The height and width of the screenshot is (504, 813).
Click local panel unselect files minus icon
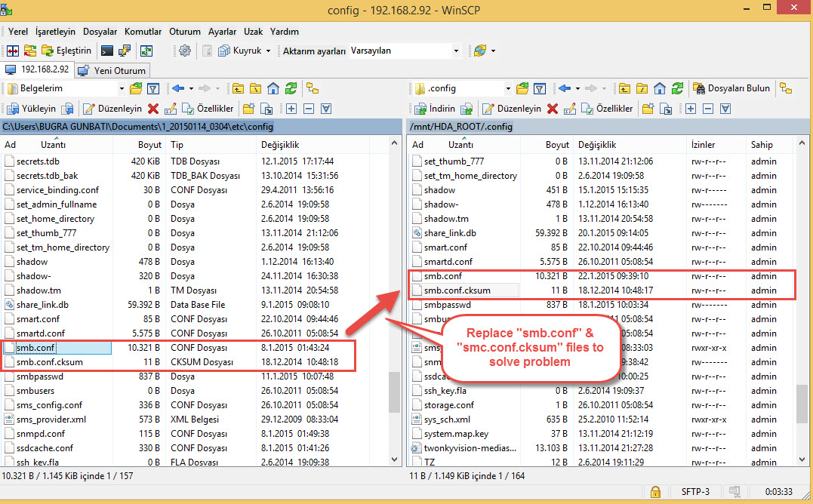(309, 109)
